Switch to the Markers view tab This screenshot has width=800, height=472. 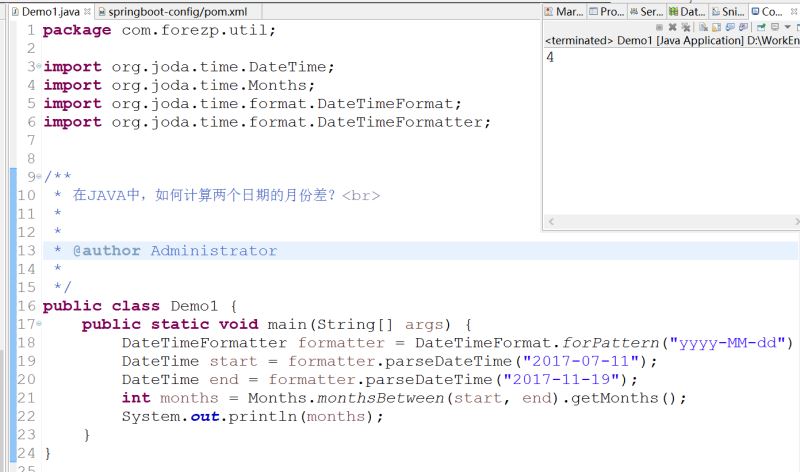pos(564,11)
